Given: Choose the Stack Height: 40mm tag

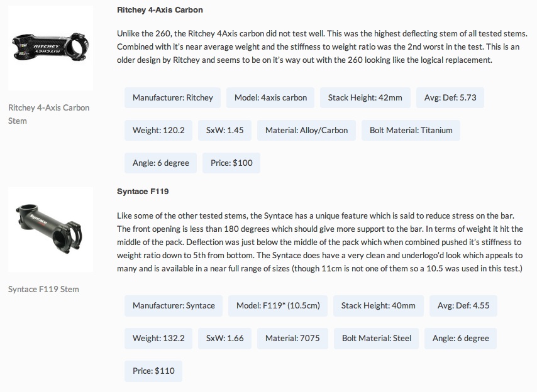Looking at the screenshot, I should click(x=379, y=305).
